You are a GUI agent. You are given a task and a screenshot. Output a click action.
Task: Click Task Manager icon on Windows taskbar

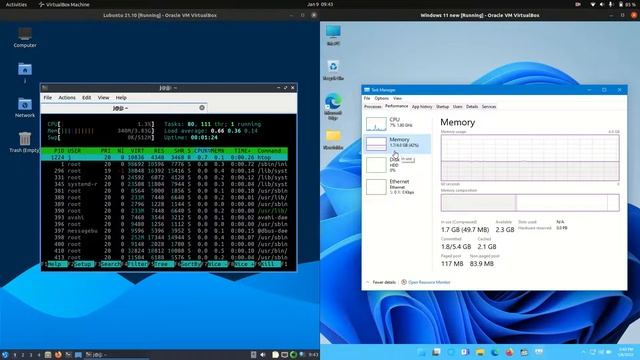[x=539, y=352]
